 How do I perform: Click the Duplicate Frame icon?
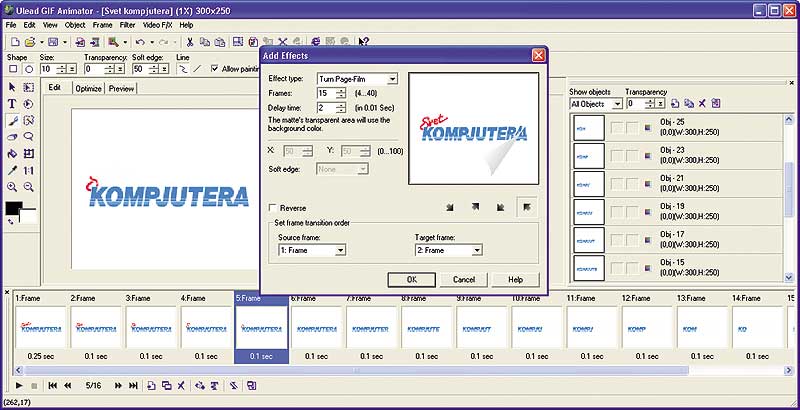166,386
